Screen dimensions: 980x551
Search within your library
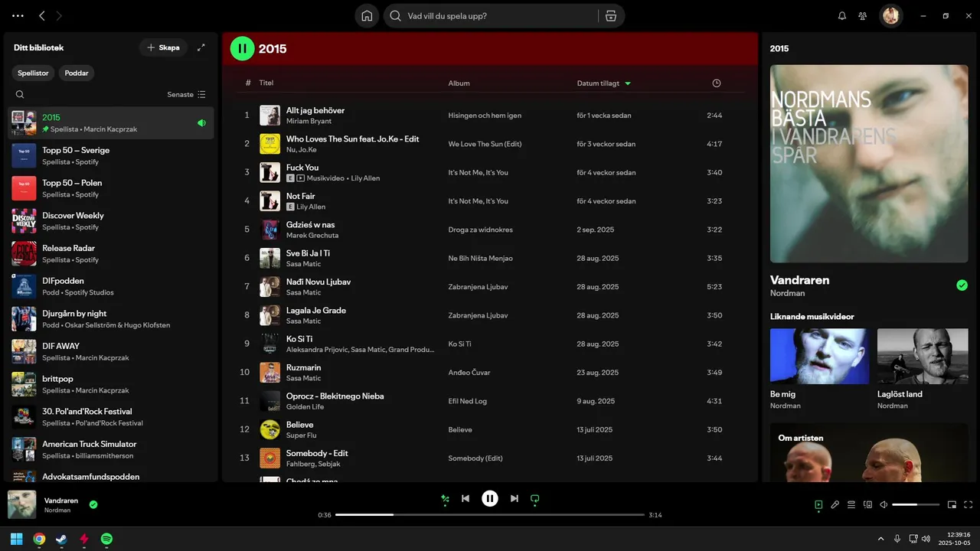point(20,95)
